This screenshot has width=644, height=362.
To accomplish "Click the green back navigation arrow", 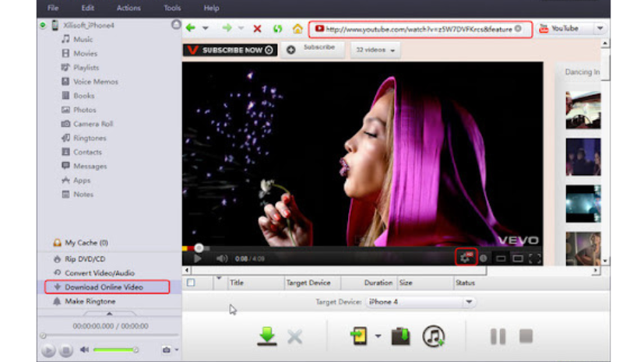I will [x=191, y=29].
